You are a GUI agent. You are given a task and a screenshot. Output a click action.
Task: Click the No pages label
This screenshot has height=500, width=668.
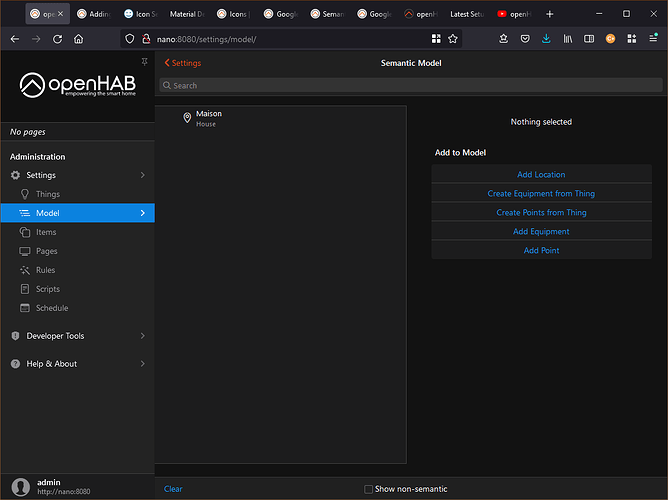point(28,132)
